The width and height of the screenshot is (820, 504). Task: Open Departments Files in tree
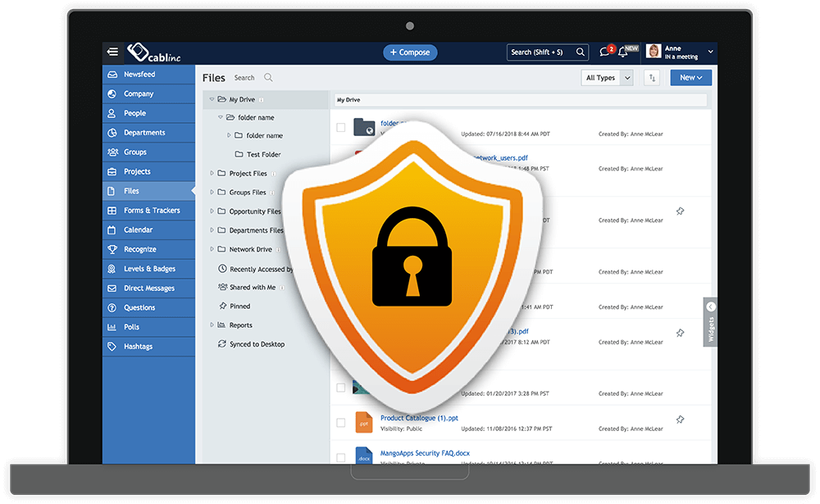[256, 230]
